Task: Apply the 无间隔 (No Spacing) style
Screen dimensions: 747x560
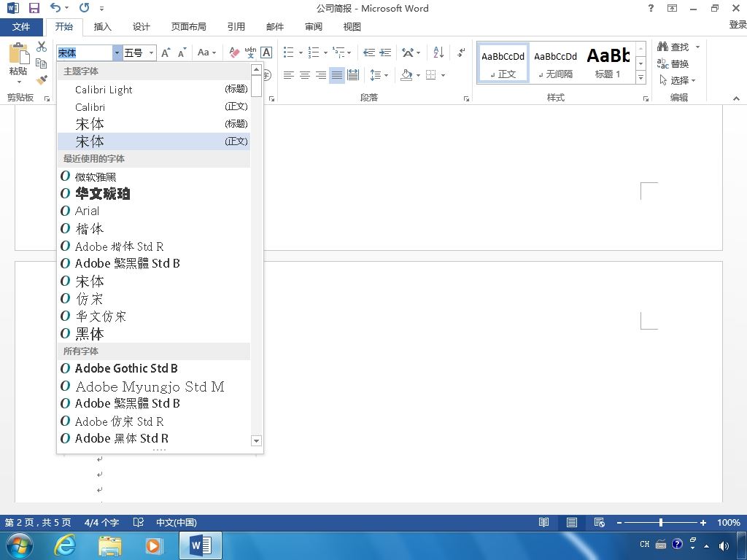Action: pos(555,63)
